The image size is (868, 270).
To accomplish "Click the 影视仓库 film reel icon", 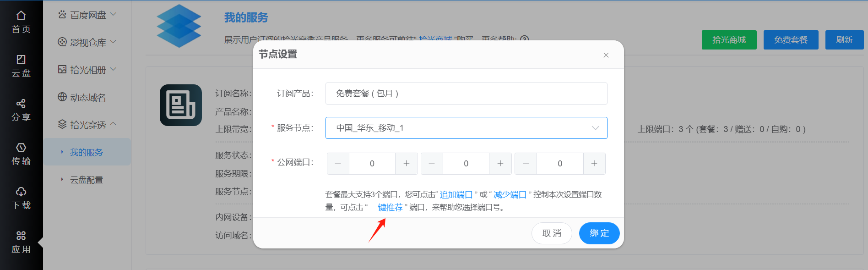I will [x=62, y=42].
